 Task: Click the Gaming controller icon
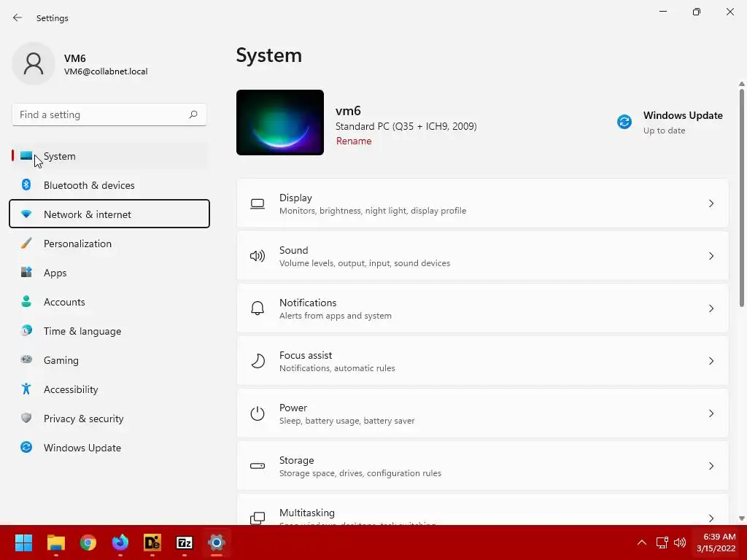click(26, 359)
